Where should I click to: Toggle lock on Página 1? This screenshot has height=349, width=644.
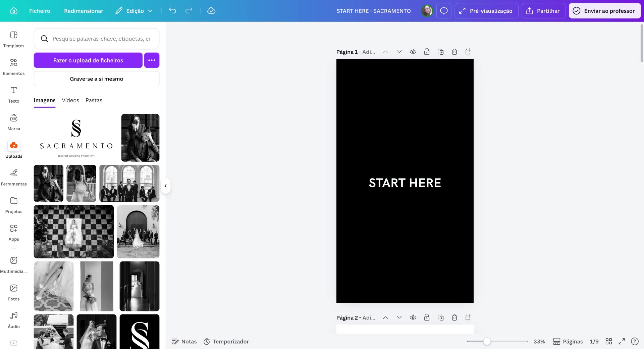(427, 52)
